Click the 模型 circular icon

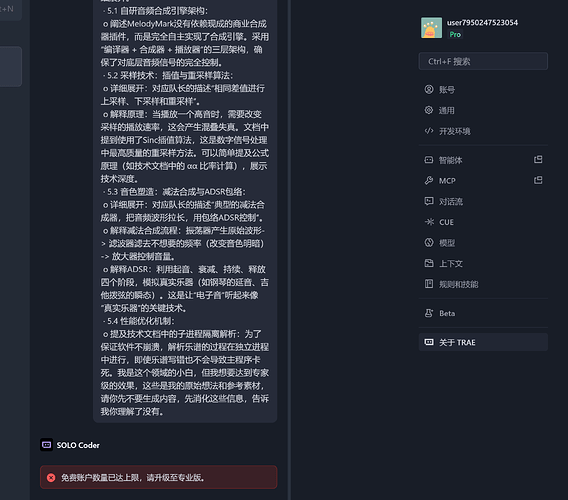tap(429, 242)
